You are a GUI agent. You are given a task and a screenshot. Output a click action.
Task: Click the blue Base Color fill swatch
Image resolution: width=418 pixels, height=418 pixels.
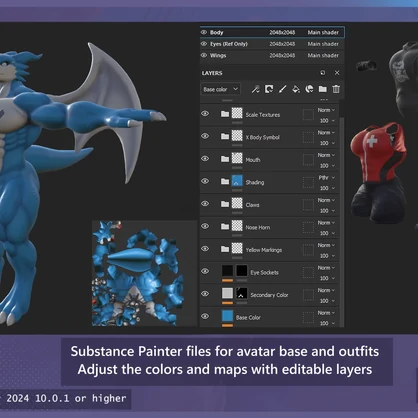pos(227,316)
